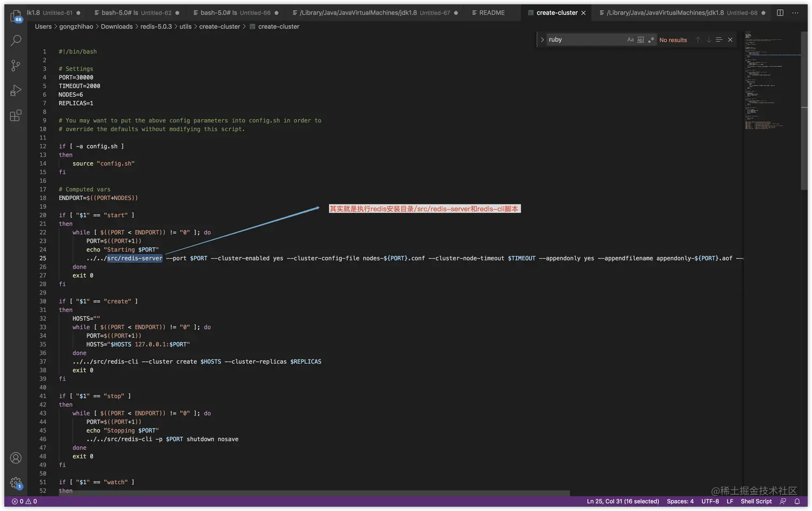Toggle Find in Selection icon
This screenshot has width=812, height=511.
pos(719,40)
